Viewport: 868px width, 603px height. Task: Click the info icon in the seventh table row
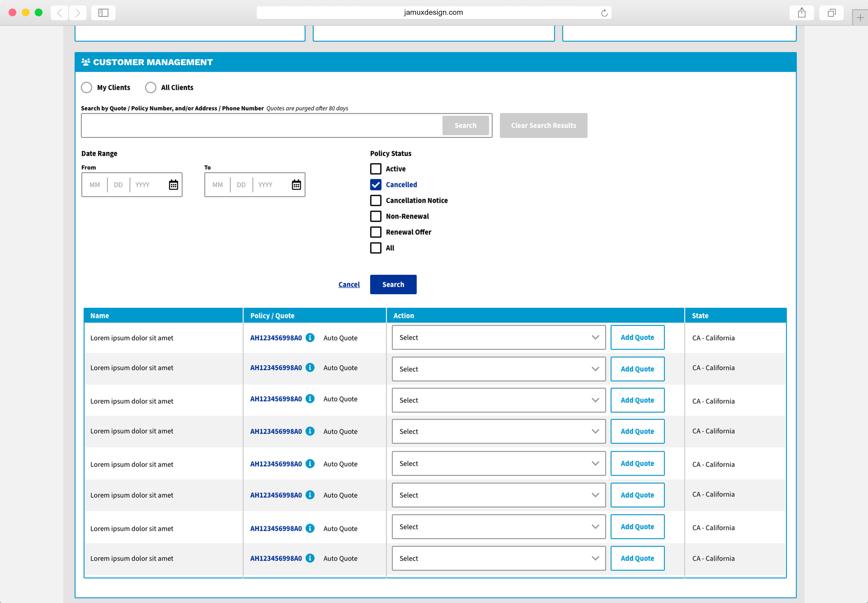pyautogui.click(x=310, y=528)
